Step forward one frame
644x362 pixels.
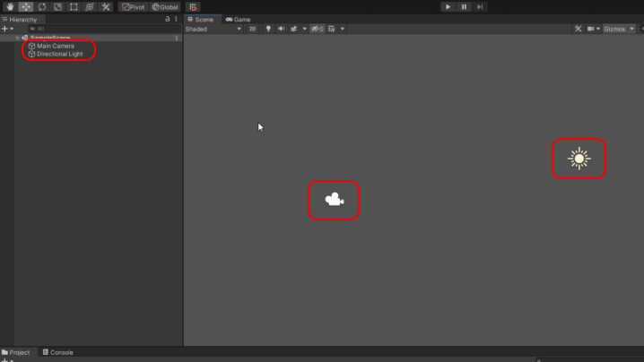point(480,7)
